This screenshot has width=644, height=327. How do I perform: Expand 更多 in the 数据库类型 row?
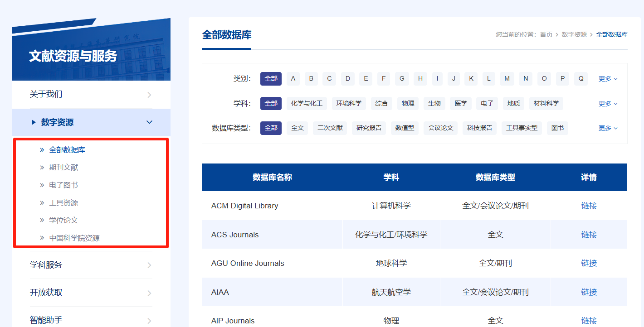(608, 128)
